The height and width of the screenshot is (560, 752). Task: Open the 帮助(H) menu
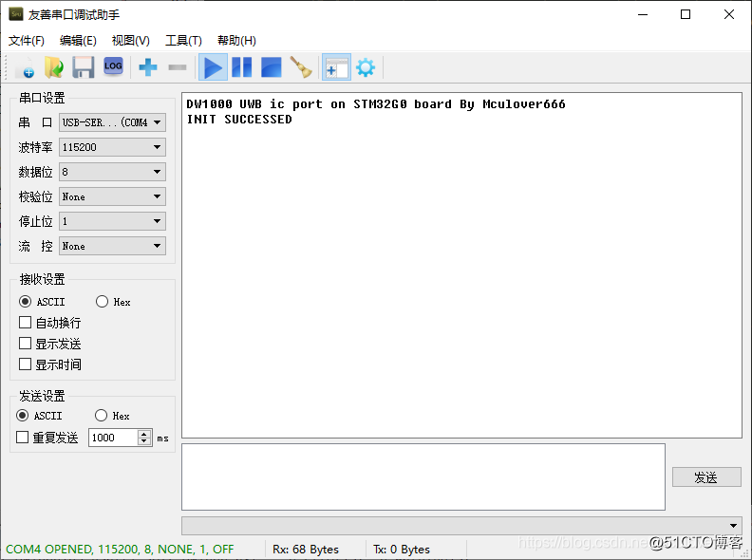coord(236,41)
